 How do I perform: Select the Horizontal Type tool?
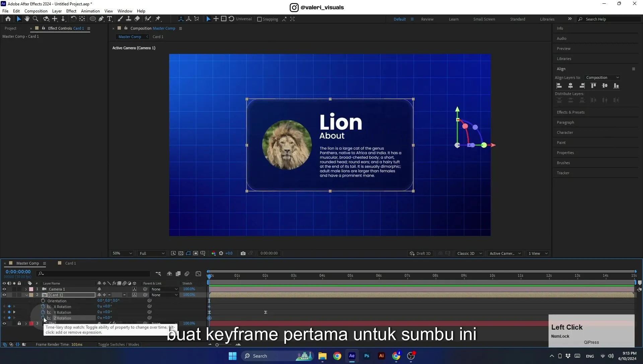point(110,19)
